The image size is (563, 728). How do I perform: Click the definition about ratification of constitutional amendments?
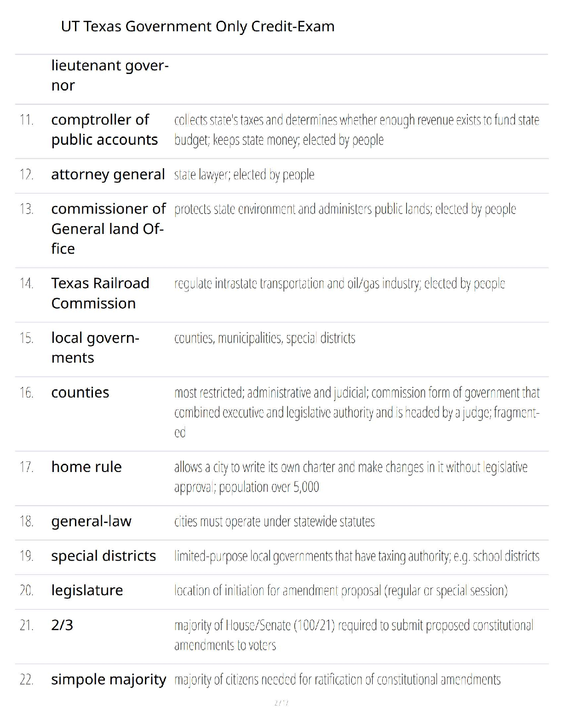(x=337, y=680)
